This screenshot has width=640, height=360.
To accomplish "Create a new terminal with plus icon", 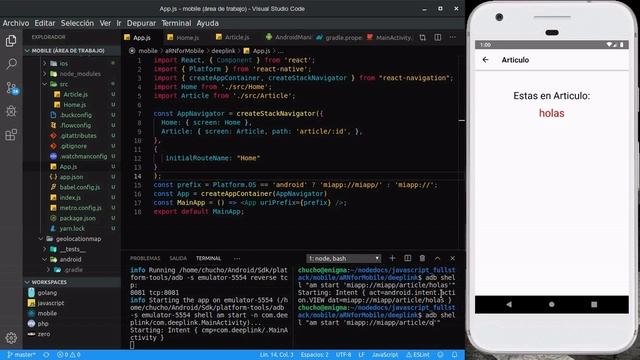I will click(x=392, y=258).
